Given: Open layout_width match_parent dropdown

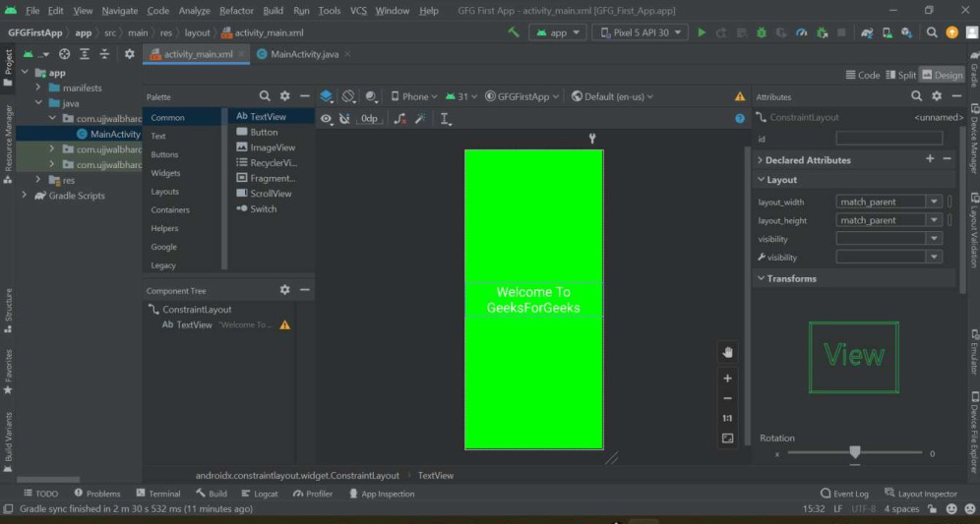Looking at the screenshot, I should 934,202.
